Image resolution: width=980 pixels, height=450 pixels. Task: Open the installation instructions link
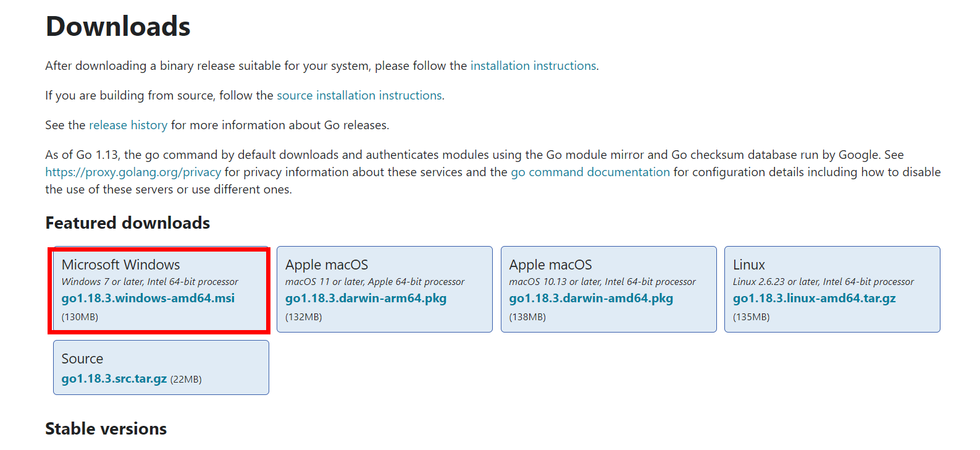(x=533, y=66)
